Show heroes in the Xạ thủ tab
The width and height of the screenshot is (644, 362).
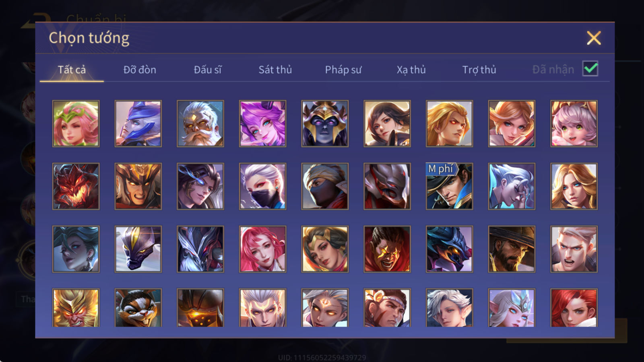pyautogui.click(x=411, y=70)
